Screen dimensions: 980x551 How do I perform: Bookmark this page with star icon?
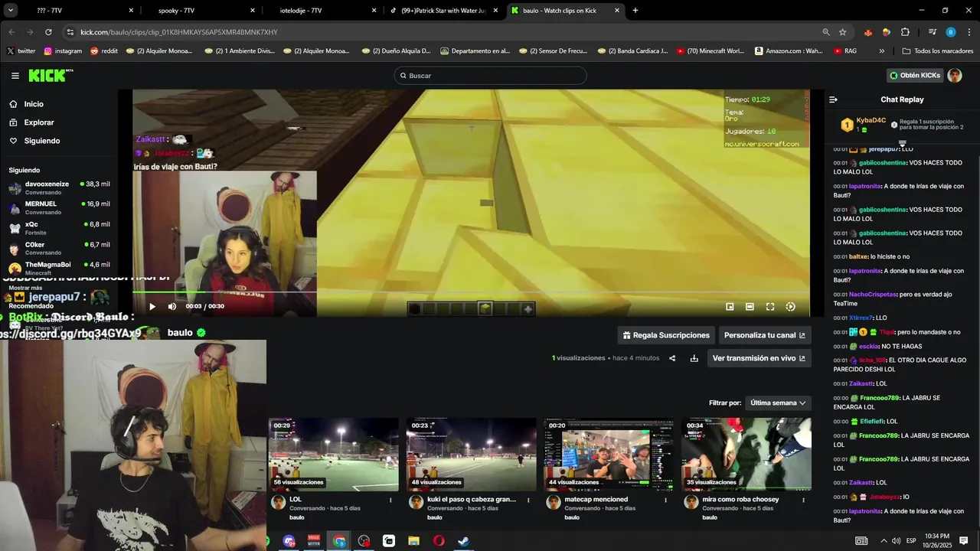click(x=843, y=32)
